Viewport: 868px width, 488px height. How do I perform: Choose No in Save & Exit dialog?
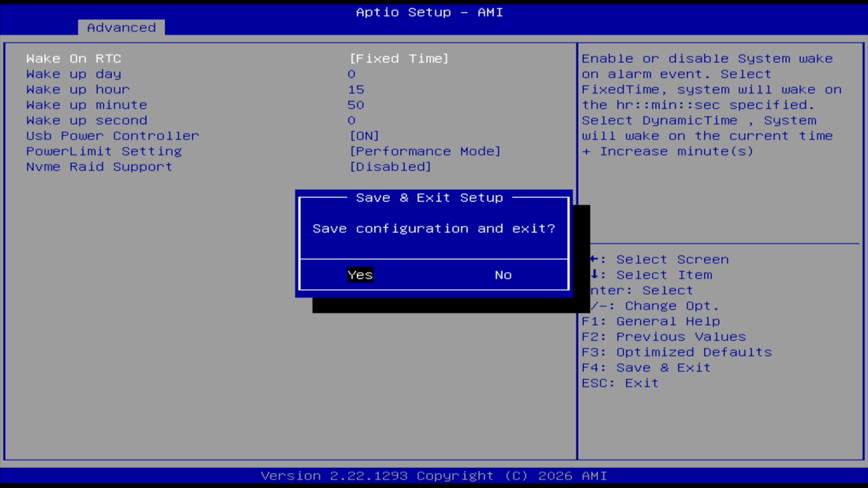click(x=503, y=275)
